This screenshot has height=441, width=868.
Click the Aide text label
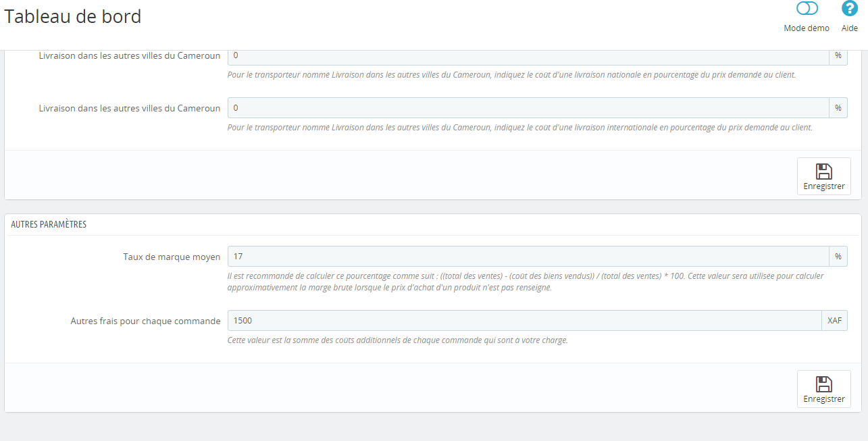(x=849, y=28)
